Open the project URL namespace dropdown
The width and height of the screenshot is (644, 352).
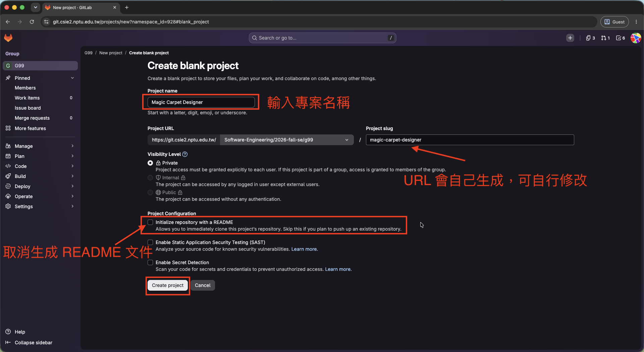click(287, 140)
